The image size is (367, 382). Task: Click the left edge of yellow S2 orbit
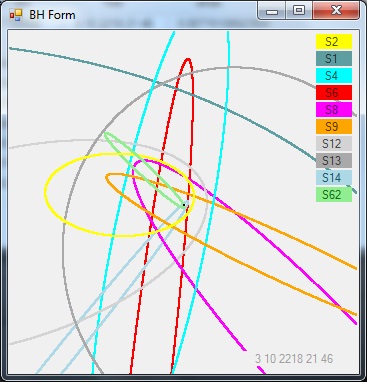click(45, 193)
